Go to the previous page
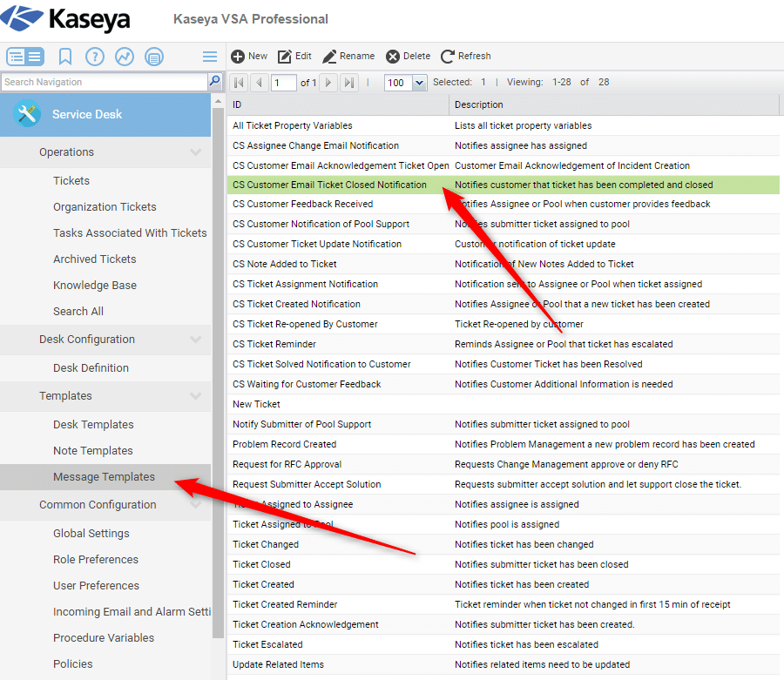Image resolution: width=784 pixels, height=680 pixels. click(259, 83)
